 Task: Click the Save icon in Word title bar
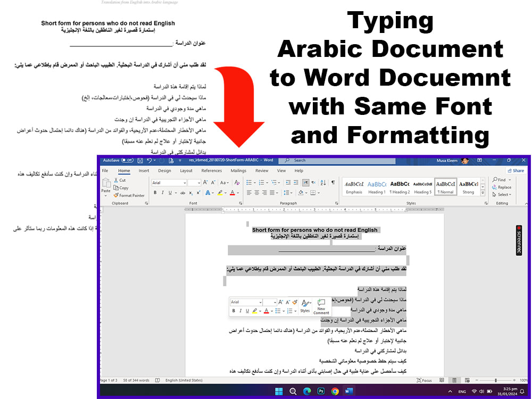pos(140,161)
